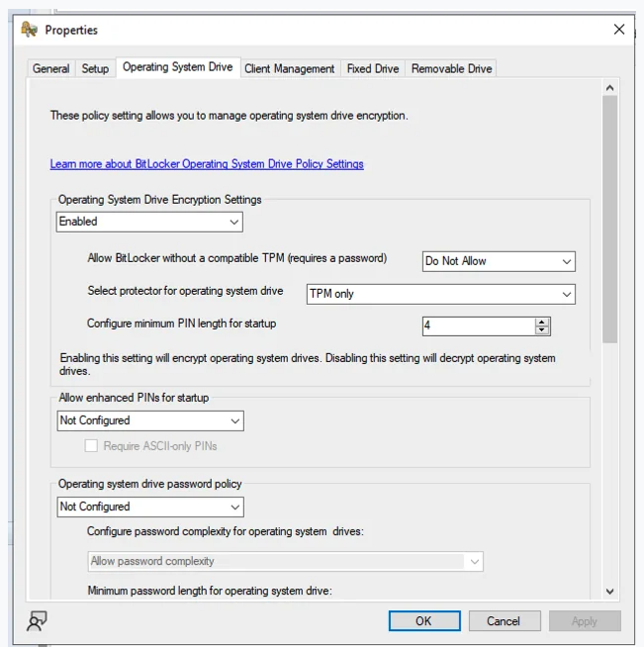The height and width of the screenshot is (647, 644).
Task: Open the Allow password complexity dropdown
Action: [285, 561]
